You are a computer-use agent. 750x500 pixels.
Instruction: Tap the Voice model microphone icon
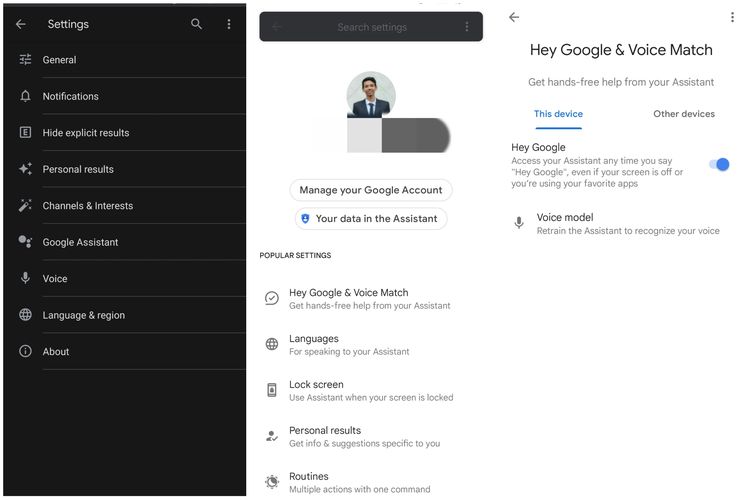coord(519,222)
